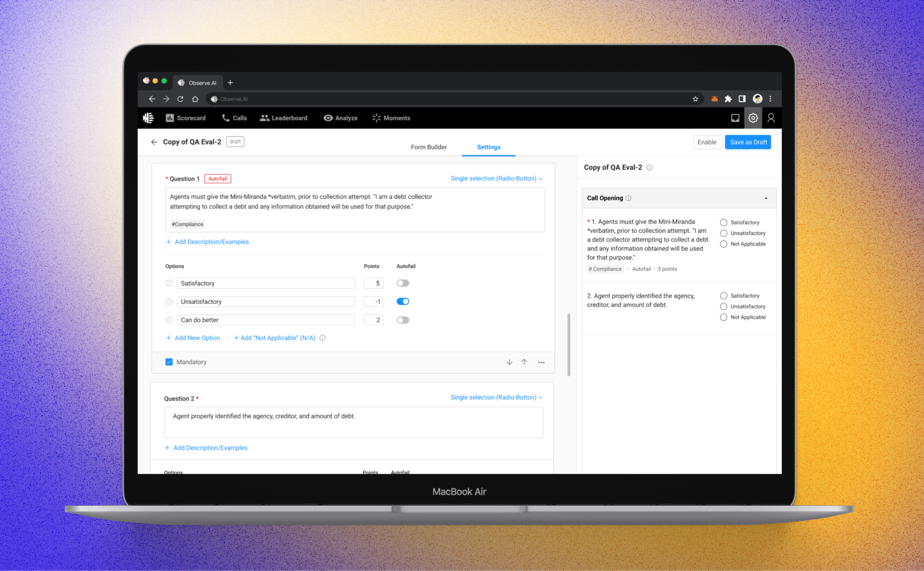
Task: Switch to the Settings tab
Action: click(x=488, y=147)
